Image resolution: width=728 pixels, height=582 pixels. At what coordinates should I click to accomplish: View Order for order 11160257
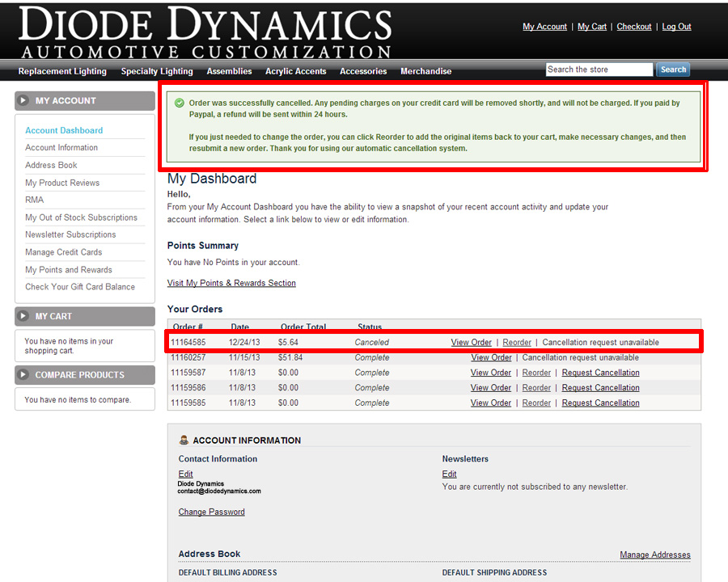coord(491,357)
